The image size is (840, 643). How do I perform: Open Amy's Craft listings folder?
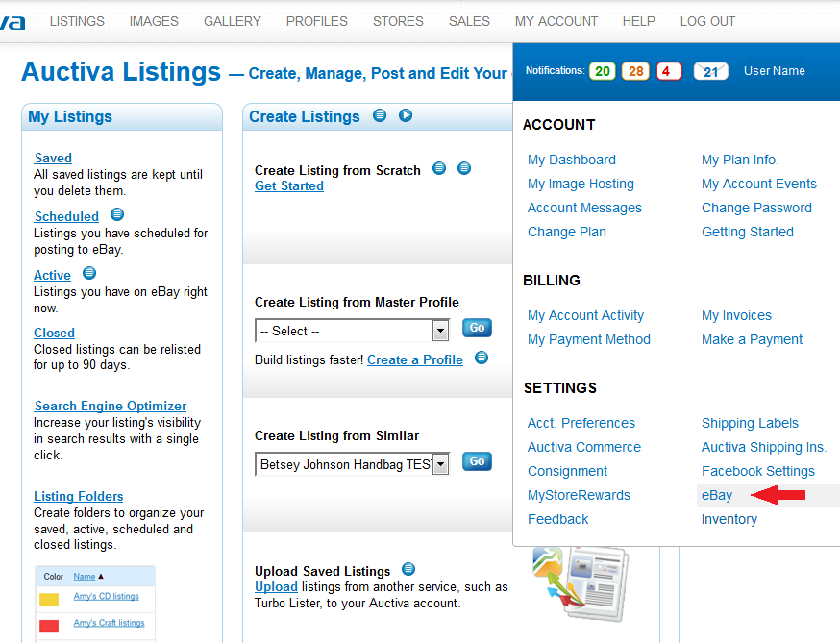110,623
